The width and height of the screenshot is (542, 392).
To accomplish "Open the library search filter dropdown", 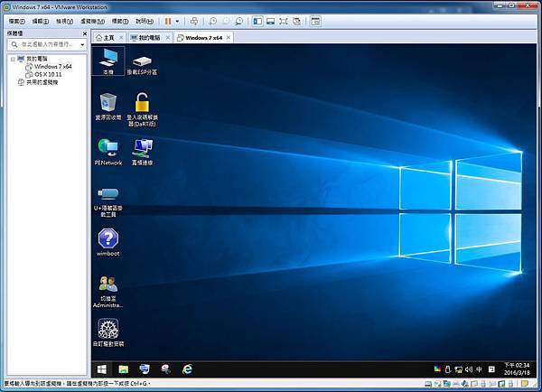I will (x=82, y=44).
